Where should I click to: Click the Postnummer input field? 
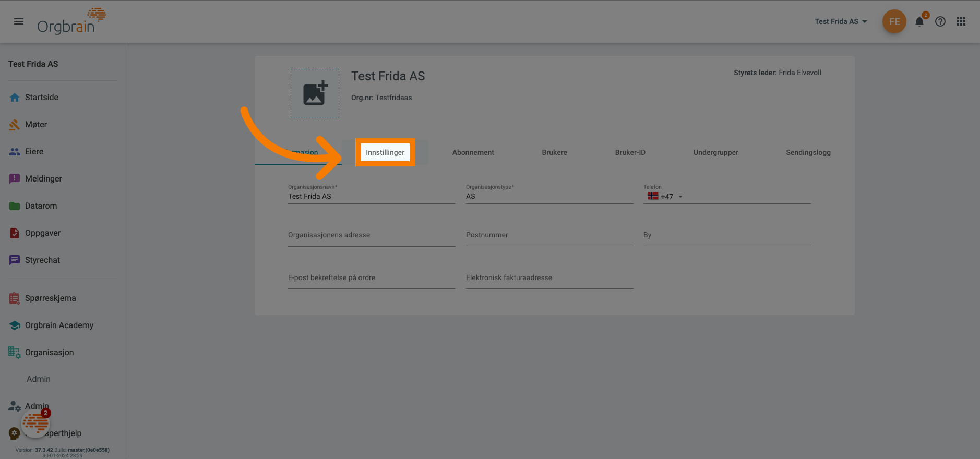549,235
